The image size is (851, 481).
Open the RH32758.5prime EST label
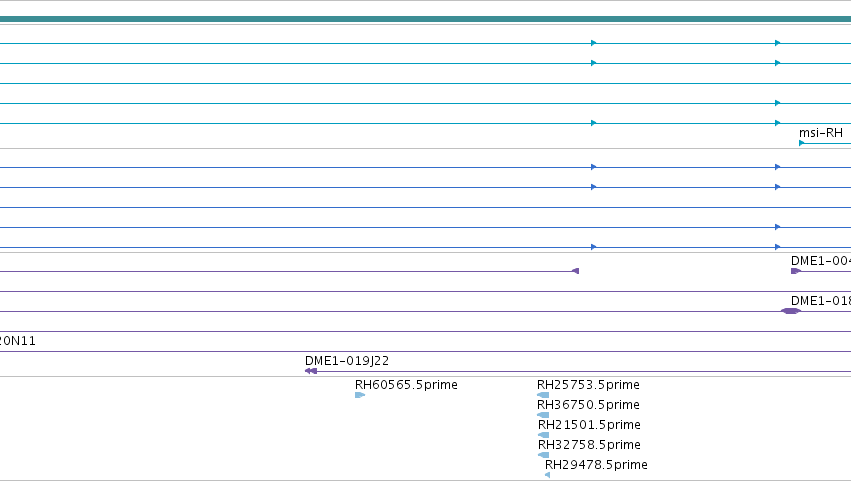tap(589, 445)
